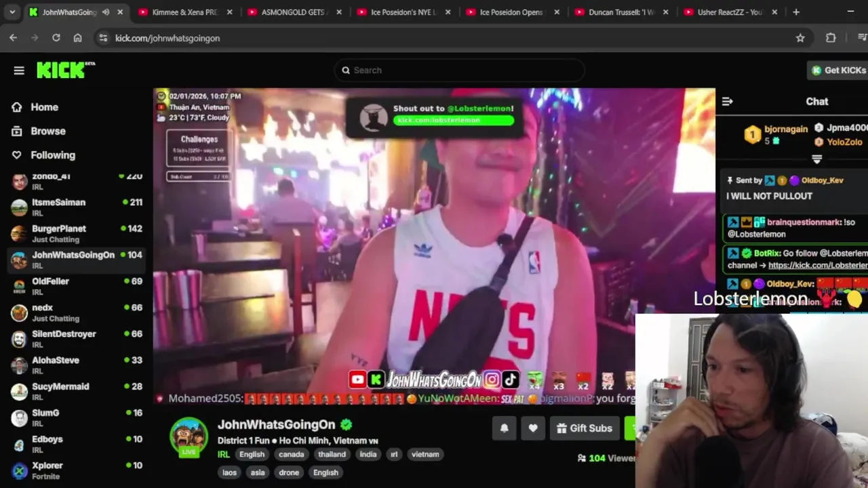The image size is (868, 488).
Task: Open the tab search dropdown
Action: pyautogui.click(x=12, y=12)
